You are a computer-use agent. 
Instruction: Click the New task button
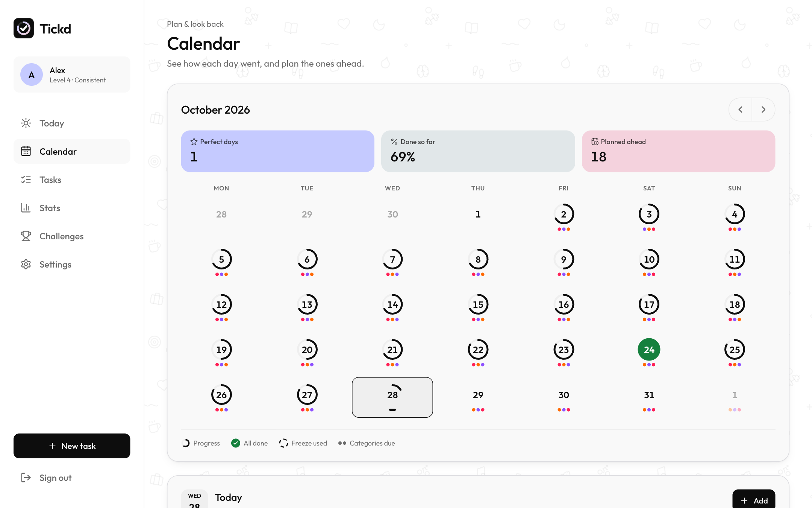pos(72,446)
